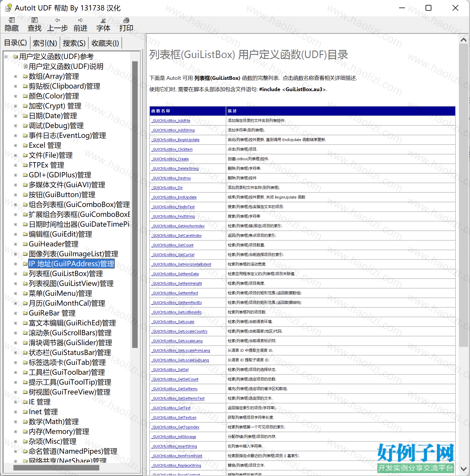Click folder icon of 日期(Date)管理
This screenshot has width=470, height=476.
tap(25, 116)
